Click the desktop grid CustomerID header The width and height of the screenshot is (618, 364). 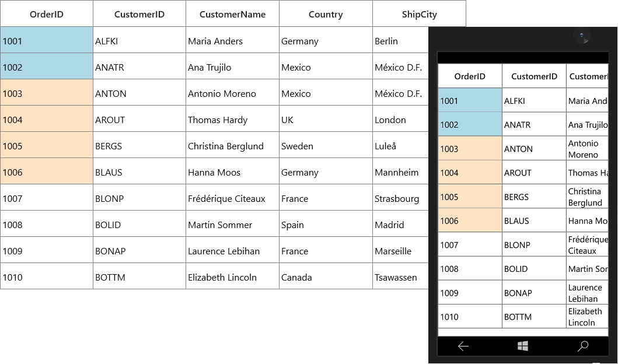[139, 14]
